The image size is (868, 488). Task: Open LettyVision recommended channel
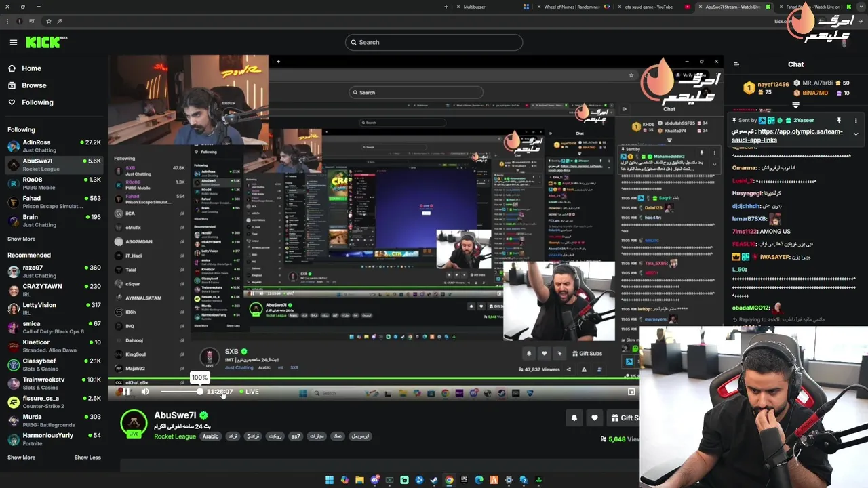tap(54, 308)
